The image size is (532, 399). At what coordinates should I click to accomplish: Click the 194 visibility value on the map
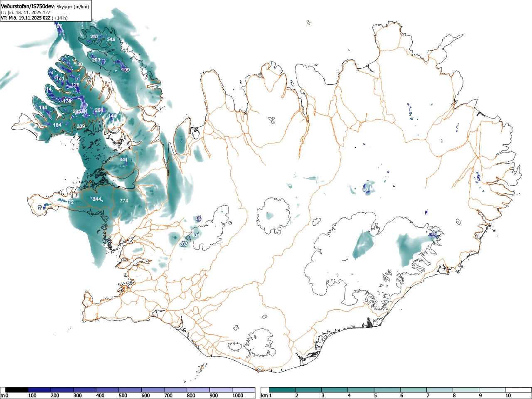[43, 108]
